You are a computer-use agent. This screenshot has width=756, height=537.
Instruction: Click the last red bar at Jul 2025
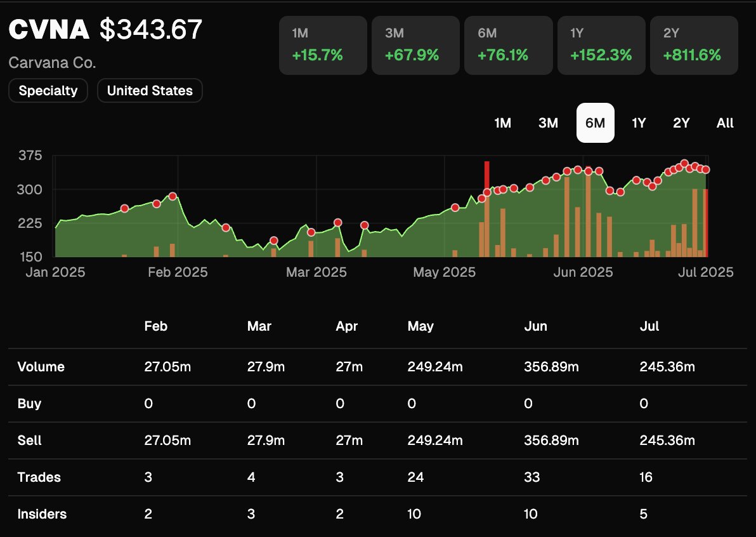(x=705, y=223)
